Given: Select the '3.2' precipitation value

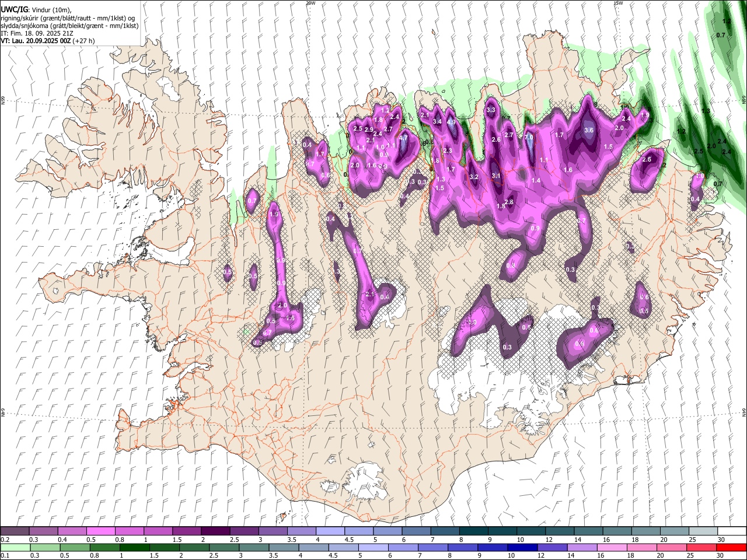Looking at the screenshot, I should (474, 177).
